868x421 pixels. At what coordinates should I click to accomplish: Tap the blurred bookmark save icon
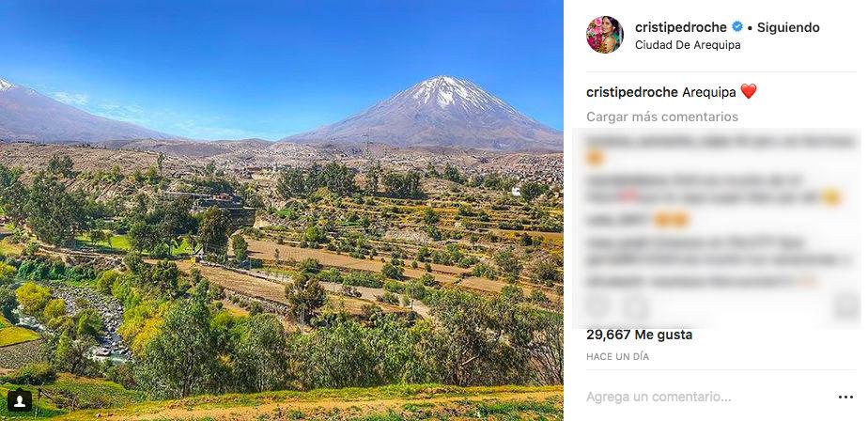(x=845, y=306)
